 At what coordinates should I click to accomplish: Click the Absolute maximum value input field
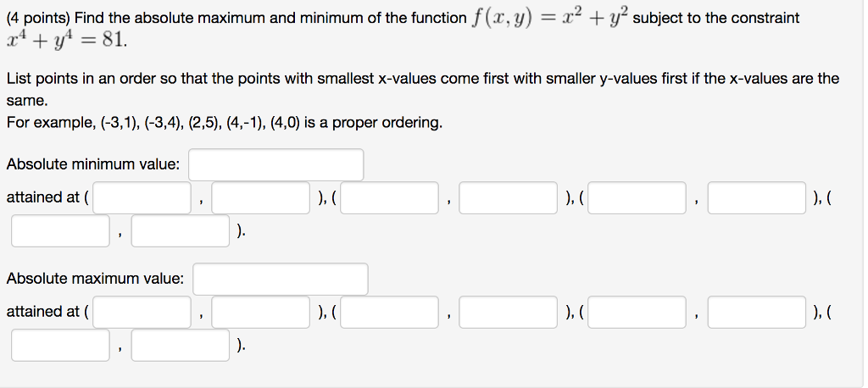pyautogui.click(x=280, y=279)
